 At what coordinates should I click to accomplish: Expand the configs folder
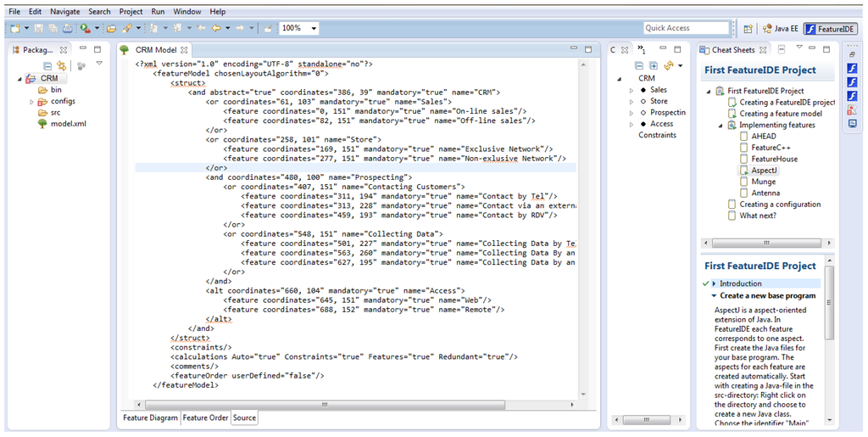pyautogui.click(x=31, y=101)
